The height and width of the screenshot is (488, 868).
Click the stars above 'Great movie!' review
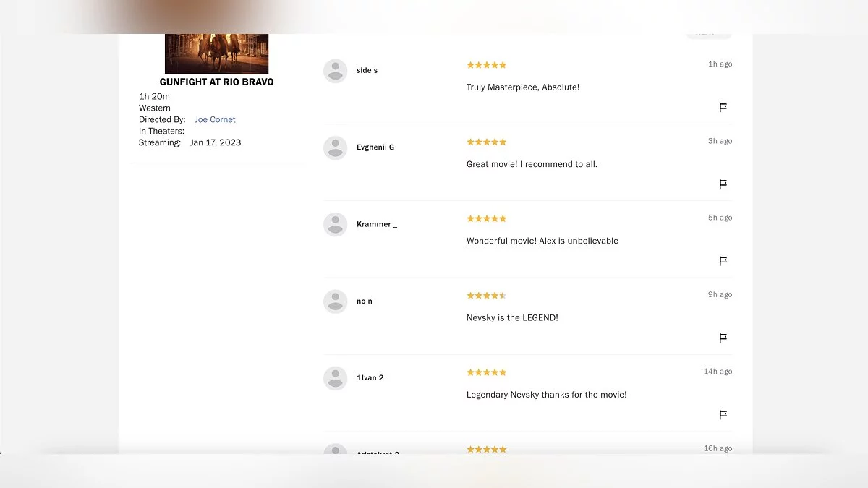(x=486, y=142)
